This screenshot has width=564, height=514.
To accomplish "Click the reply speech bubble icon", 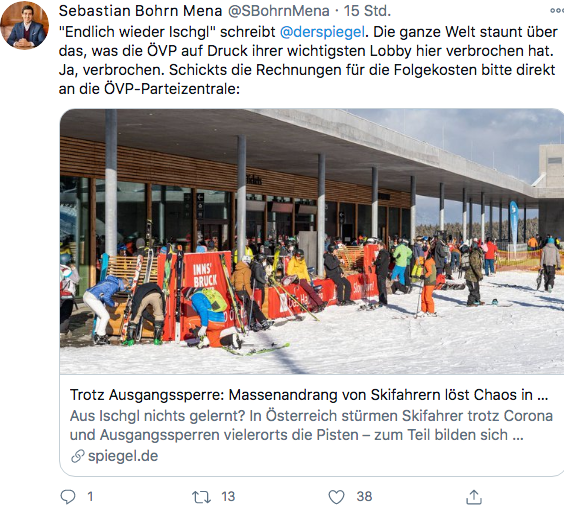I will [x=68, y=497].
